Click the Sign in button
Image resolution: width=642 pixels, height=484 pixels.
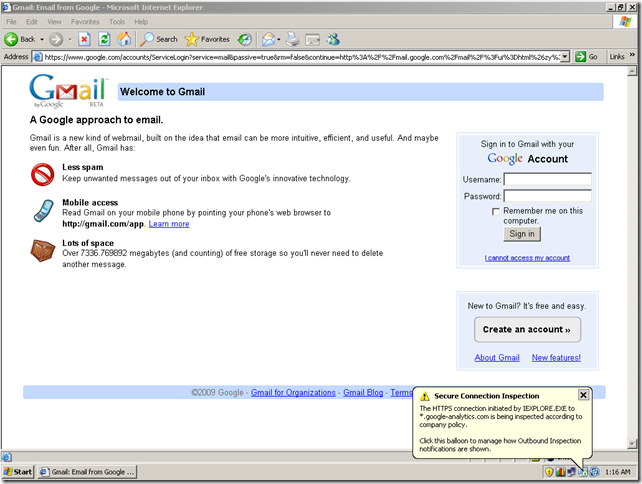click(x=522, y=234)
